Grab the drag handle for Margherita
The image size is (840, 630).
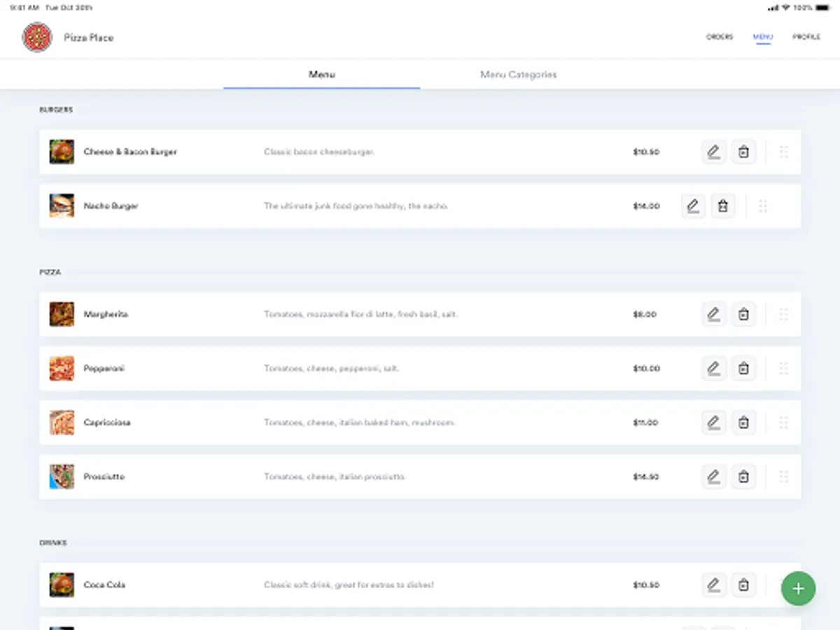click(783, 314)
